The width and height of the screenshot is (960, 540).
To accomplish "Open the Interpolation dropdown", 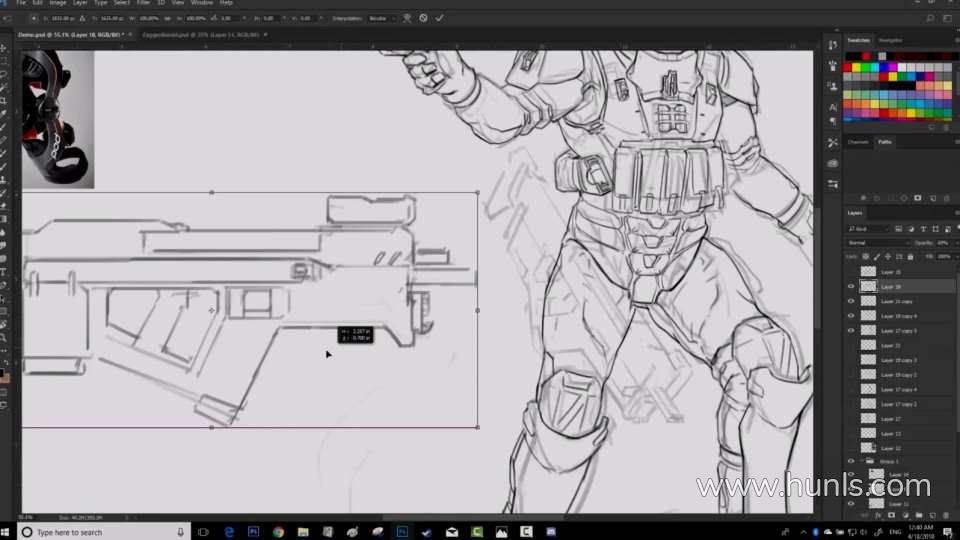I will pyautogui.click(x=381, y=18).
